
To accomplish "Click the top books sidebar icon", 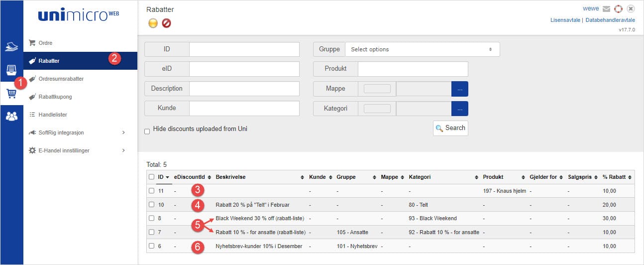I will pos(11,47).
